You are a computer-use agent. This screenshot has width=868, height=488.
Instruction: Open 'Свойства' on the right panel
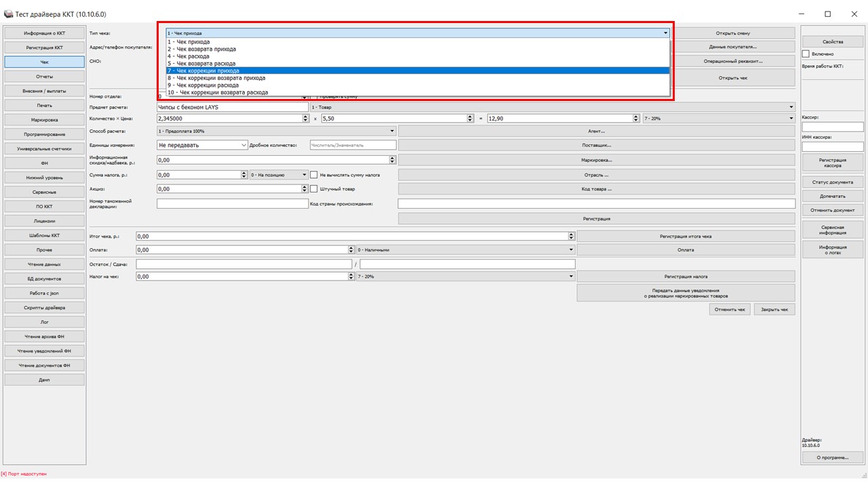pos(832,42)
